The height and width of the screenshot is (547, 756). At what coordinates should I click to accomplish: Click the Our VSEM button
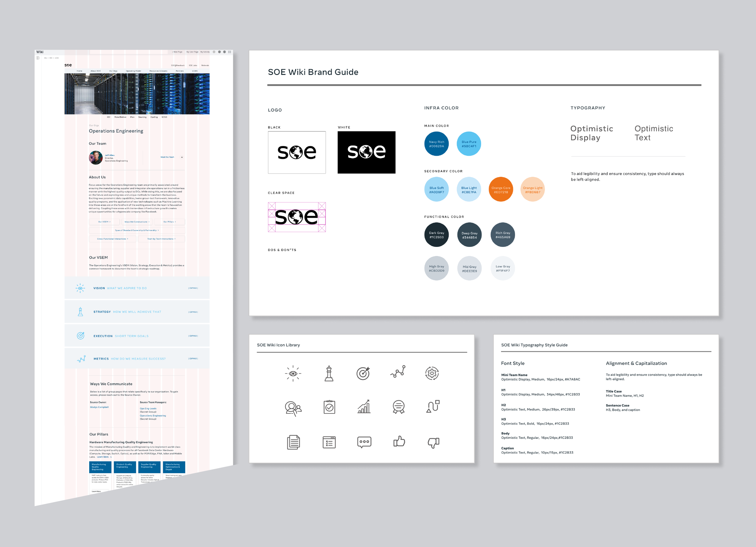point(104,222)
